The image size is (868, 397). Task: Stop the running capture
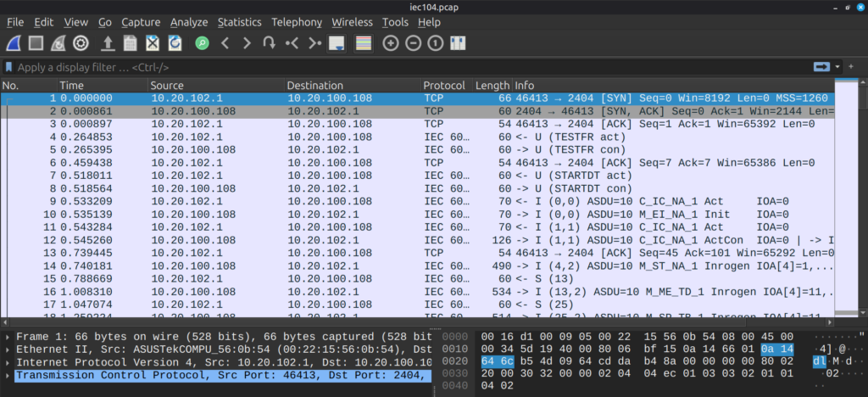click(x=36, y=43)
